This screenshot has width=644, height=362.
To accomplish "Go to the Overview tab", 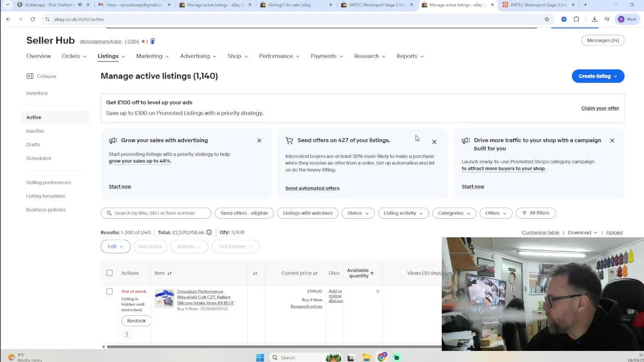I will point(39,56).
